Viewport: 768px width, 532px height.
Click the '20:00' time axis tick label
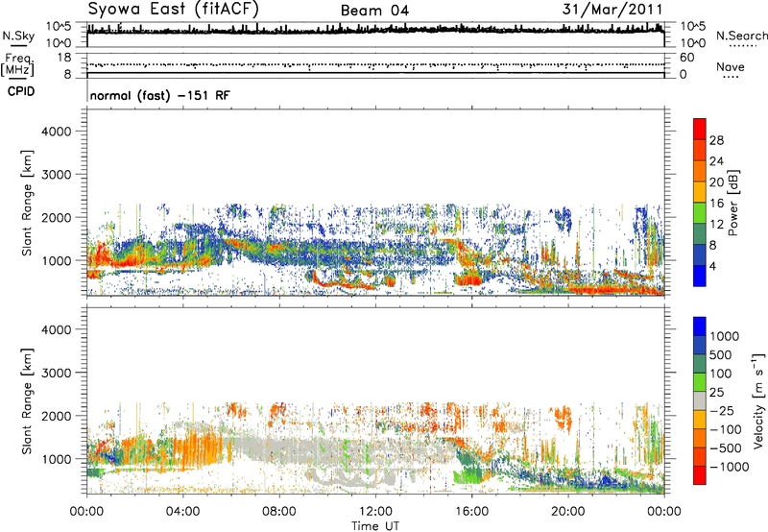pos(568,512)
